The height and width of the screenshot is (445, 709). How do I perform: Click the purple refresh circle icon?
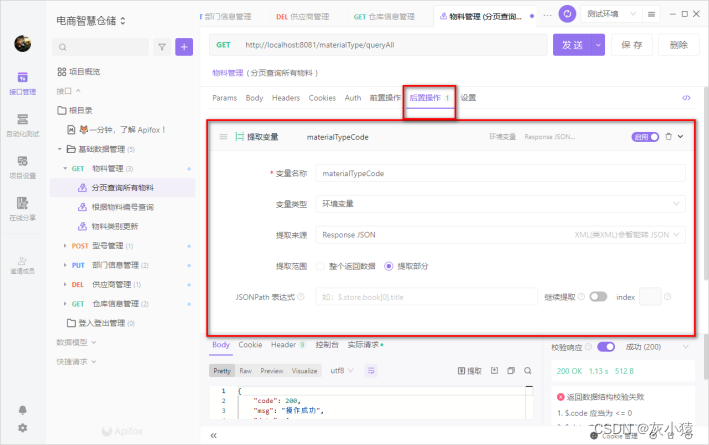(x=567, y=14)
